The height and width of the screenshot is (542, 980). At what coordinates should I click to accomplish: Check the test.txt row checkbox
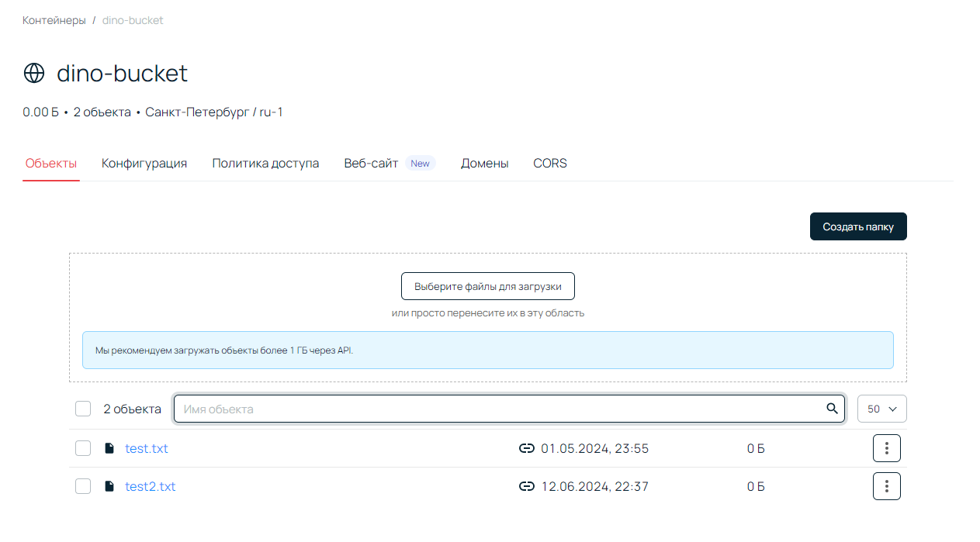(x=83, y=448)
